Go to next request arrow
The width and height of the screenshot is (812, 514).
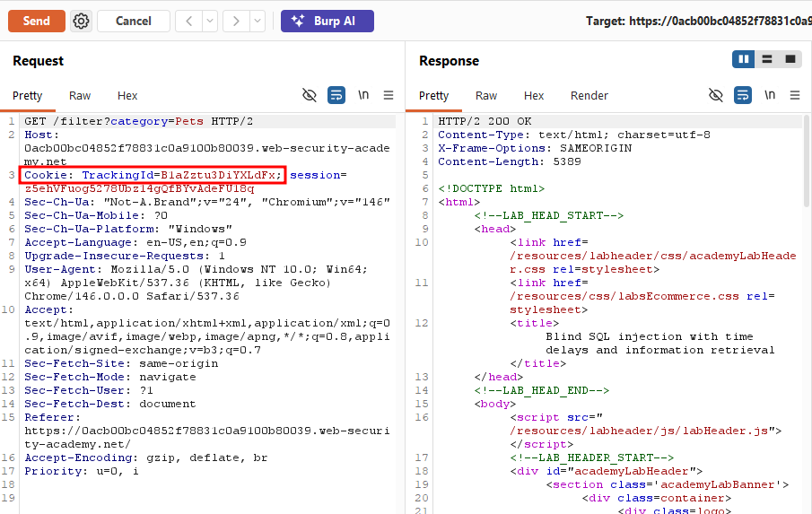[236, 22]
